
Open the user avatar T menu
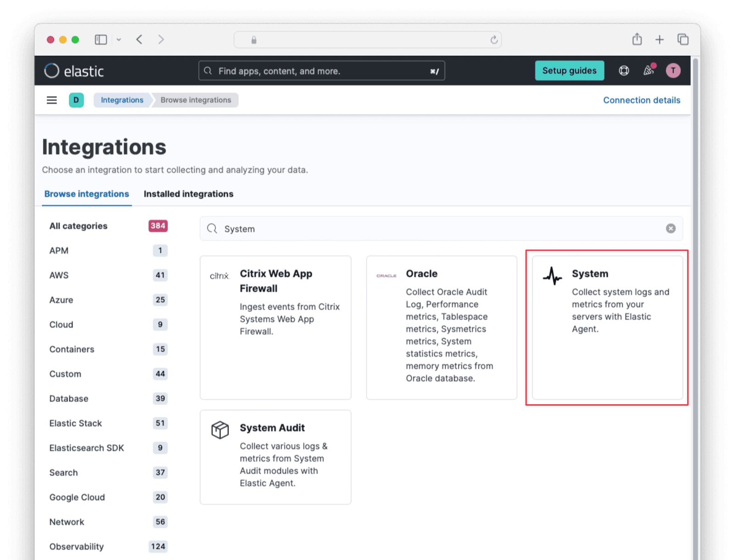click(673, 71)
